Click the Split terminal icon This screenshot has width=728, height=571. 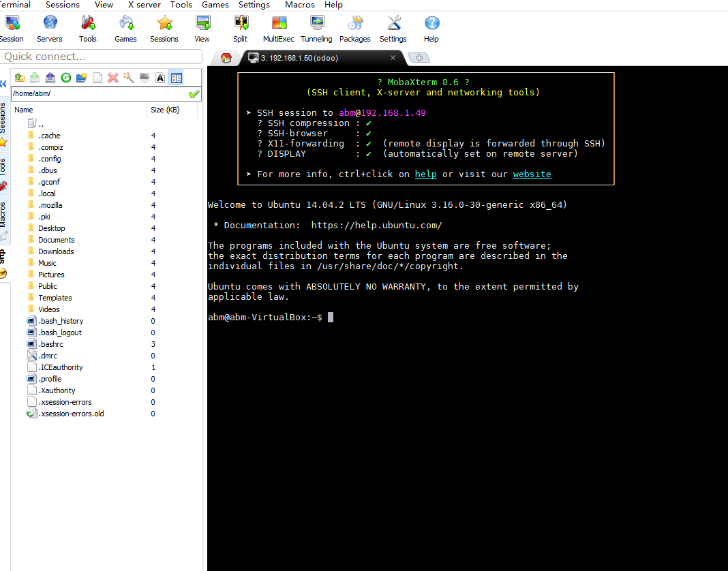pos(241,28)
